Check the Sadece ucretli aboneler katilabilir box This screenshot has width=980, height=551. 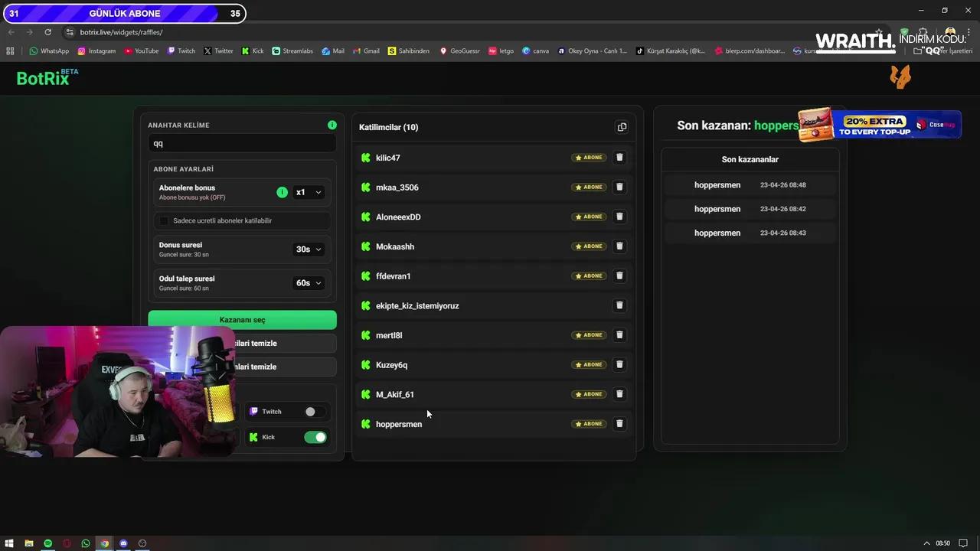[x=163, y=220]
